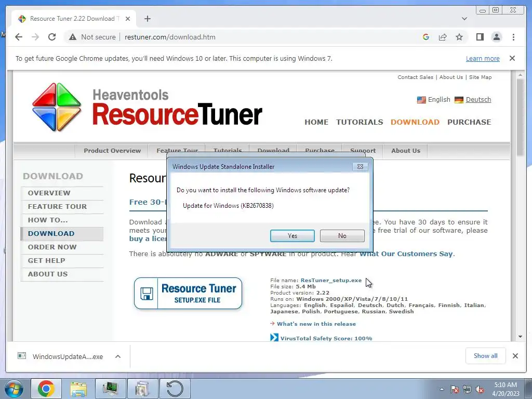Open the VirusTotal Safety Score link
This screenshot has width=532, height=399.
click(326, 338)
